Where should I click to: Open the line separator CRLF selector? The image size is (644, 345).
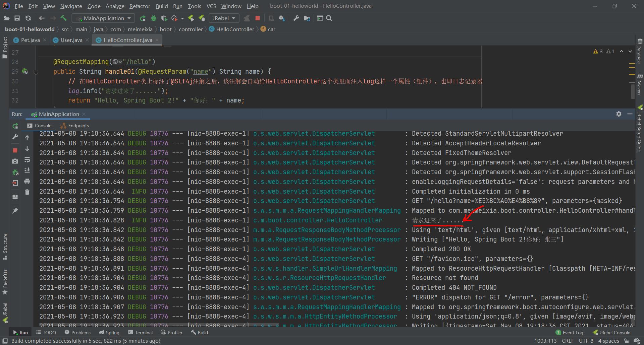(x=568, y=341)
